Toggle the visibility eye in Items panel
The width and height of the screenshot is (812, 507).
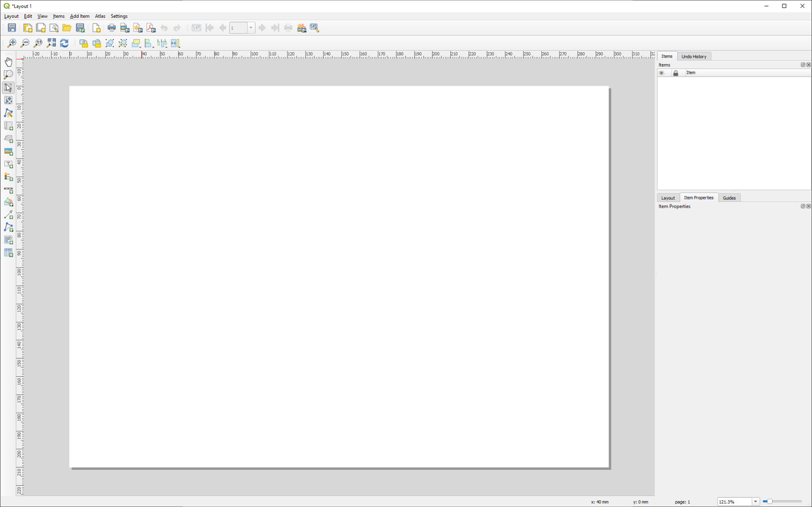pyautogui.click(x=662, y=73)
